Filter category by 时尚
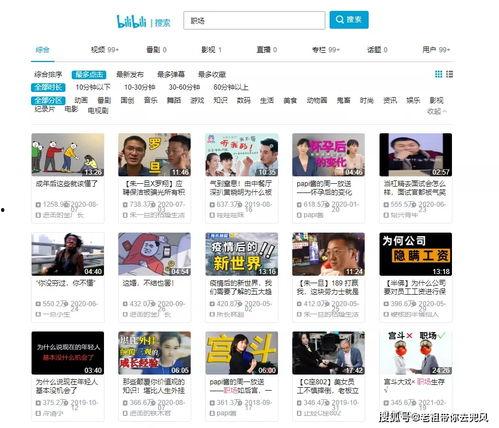Screen dimensions: 499x428 [x=366, y=100]
